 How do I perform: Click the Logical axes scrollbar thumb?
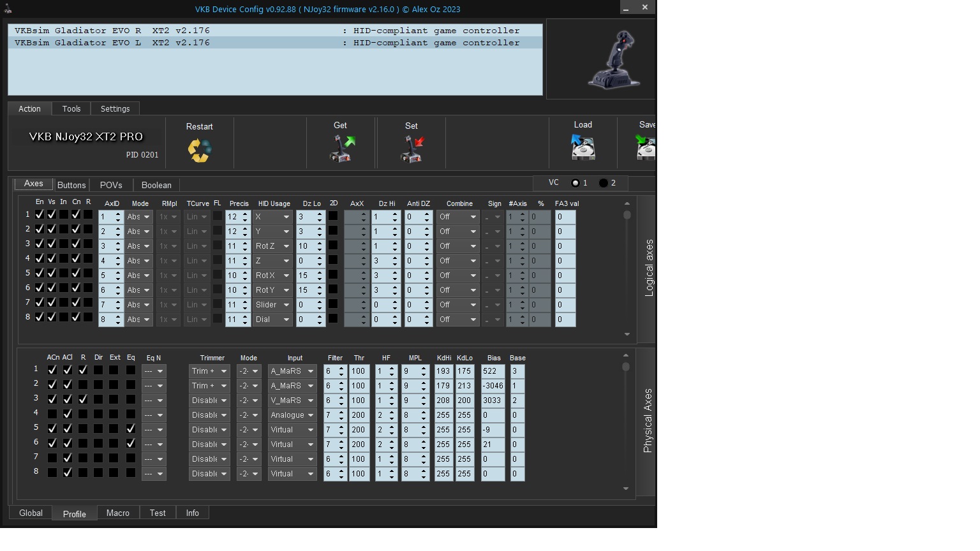(627, 215)
